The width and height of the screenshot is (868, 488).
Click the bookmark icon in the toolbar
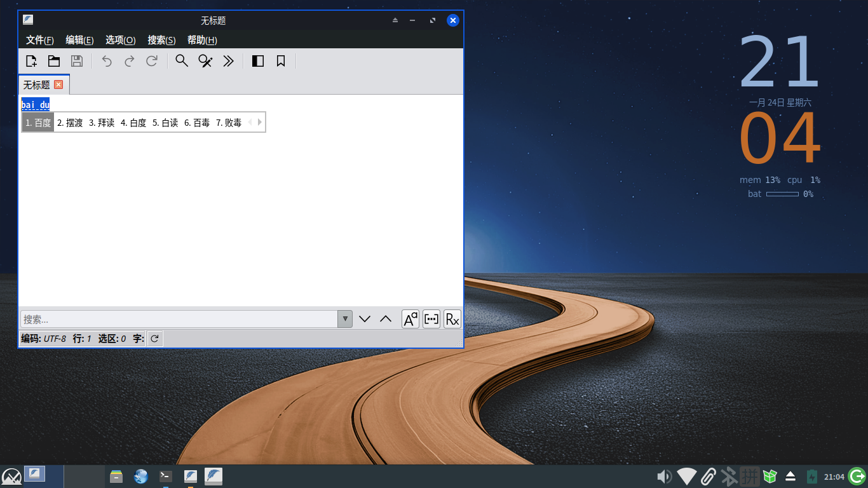tap(281, 61)
